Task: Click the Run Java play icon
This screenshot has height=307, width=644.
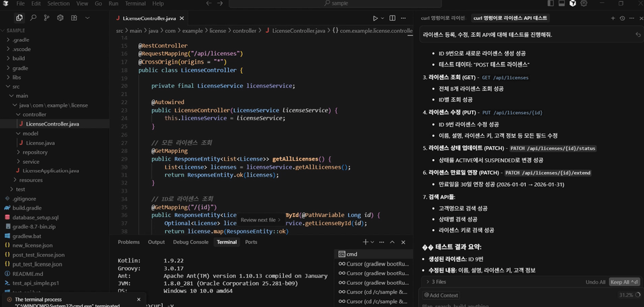Action: tap(375, 18)
